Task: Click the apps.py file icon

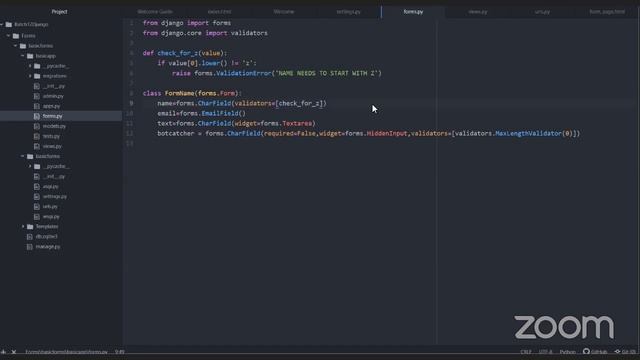Action: [37, 106]
